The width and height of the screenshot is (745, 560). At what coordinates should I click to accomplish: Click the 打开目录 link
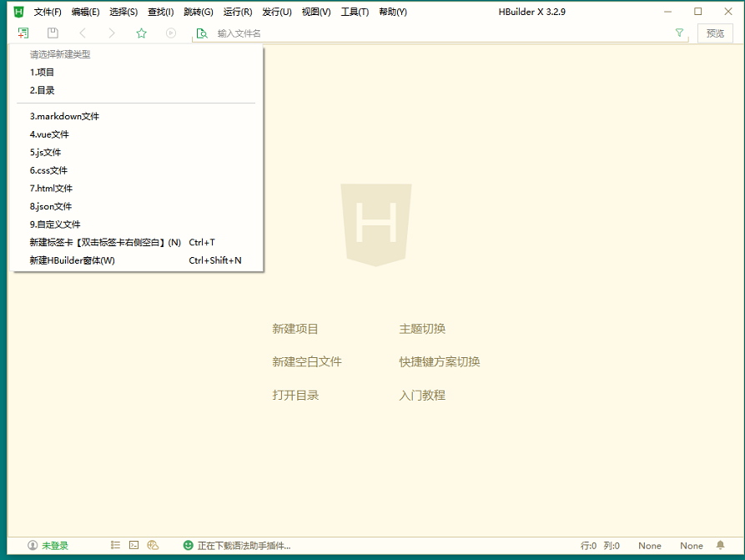click(295, 396)
